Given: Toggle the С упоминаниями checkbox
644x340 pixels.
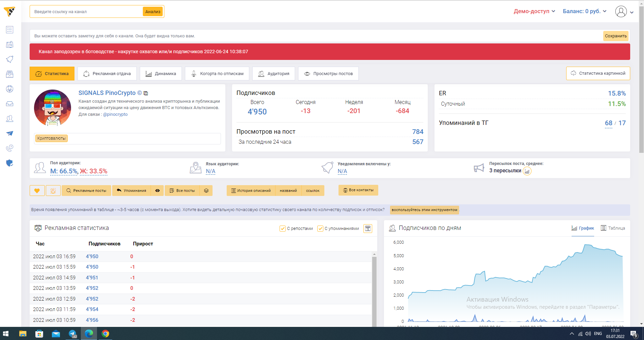Looking at the screenshot, I should [x=320, y=229].
